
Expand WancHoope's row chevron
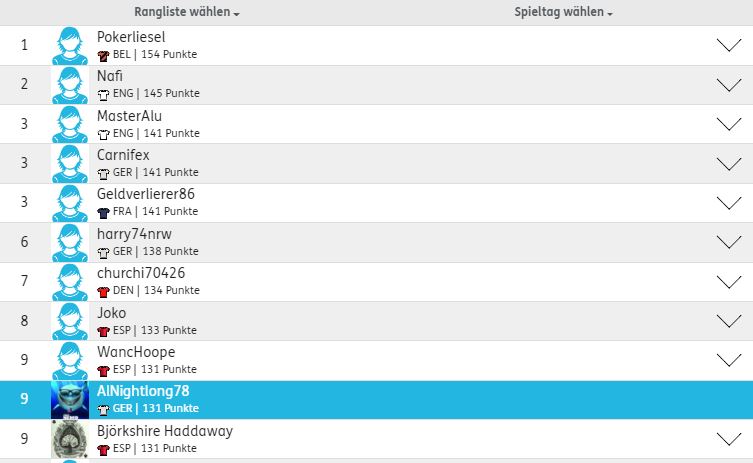click(x=729, y=360)
